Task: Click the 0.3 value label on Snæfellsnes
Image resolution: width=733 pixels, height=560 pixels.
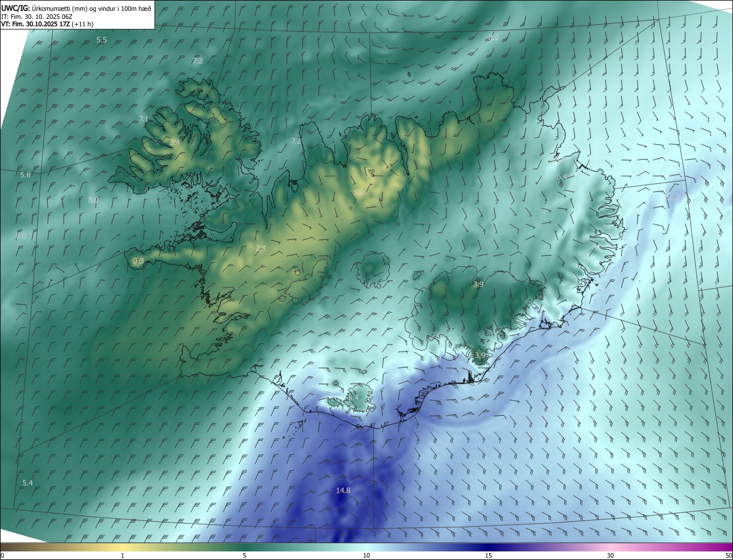Action: pyautogui.click(x=139, y=261)
